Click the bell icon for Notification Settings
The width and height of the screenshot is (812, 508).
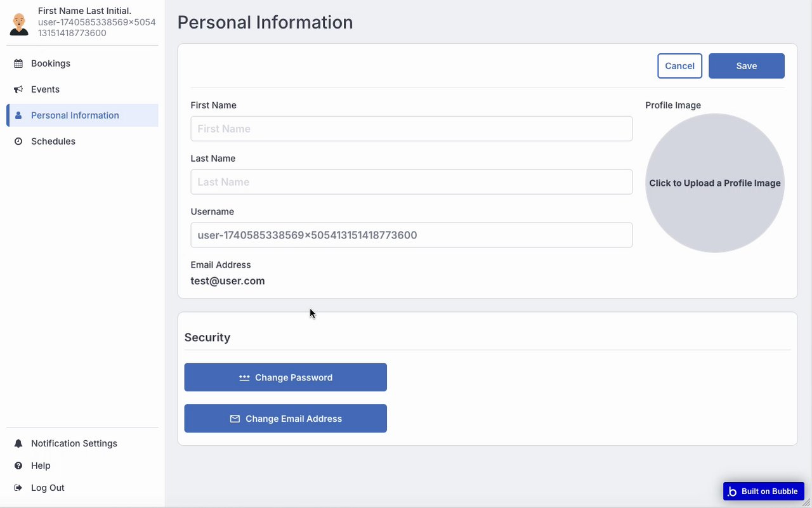(x=18, y=443)
